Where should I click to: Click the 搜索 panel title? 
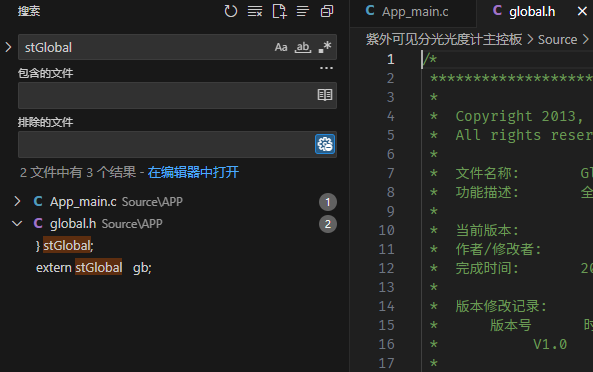point(29,11)
